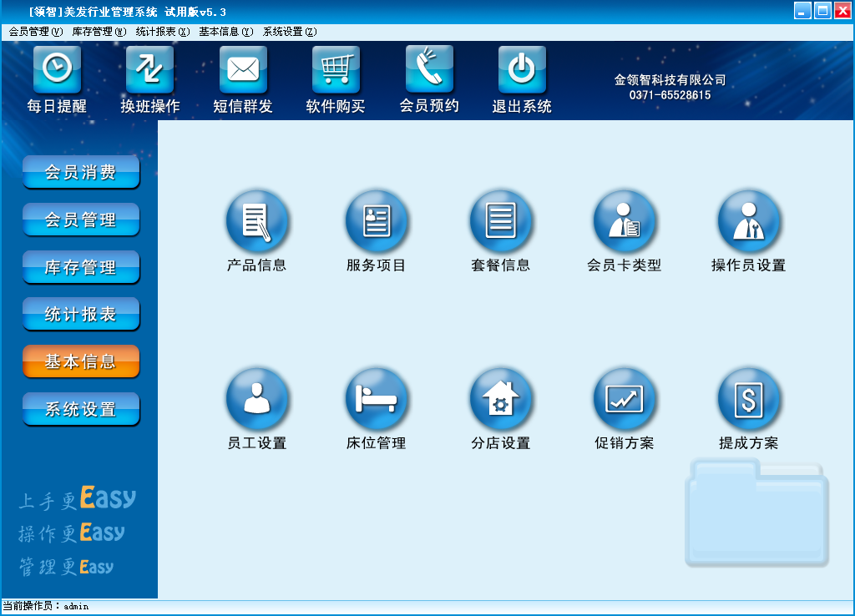Screen dimensions: 855x616
Task: Open the 床位管理 bed management icon
Action: (x=377, y=401)
